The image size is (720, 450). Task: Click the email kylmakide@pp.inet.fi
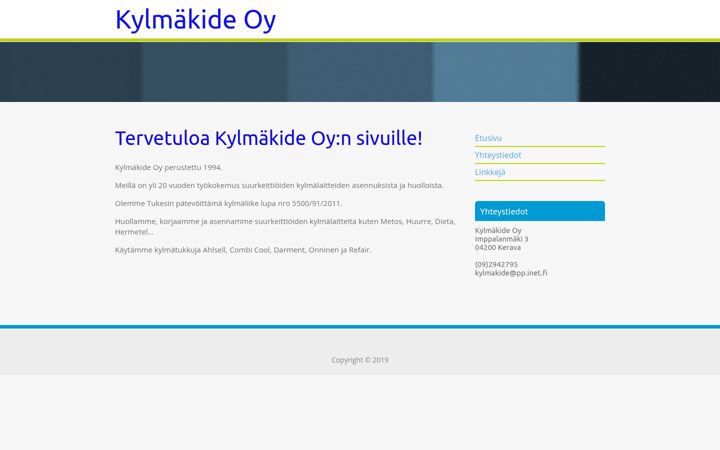click(x=511, y=273)
